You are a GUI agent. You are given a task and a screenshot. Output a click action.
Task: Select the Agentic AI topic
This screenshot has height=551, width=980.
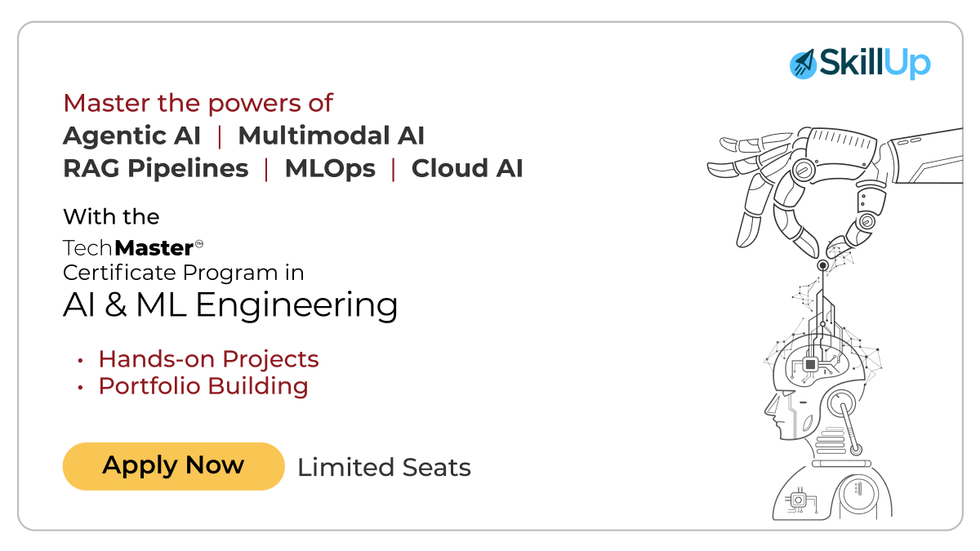[131, 136]
